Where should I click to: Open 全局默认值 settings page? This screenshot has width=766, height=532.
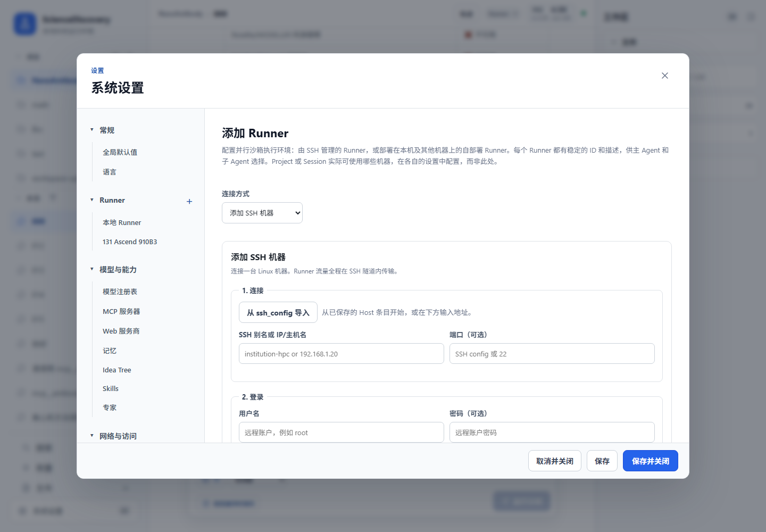coord(120,152)
